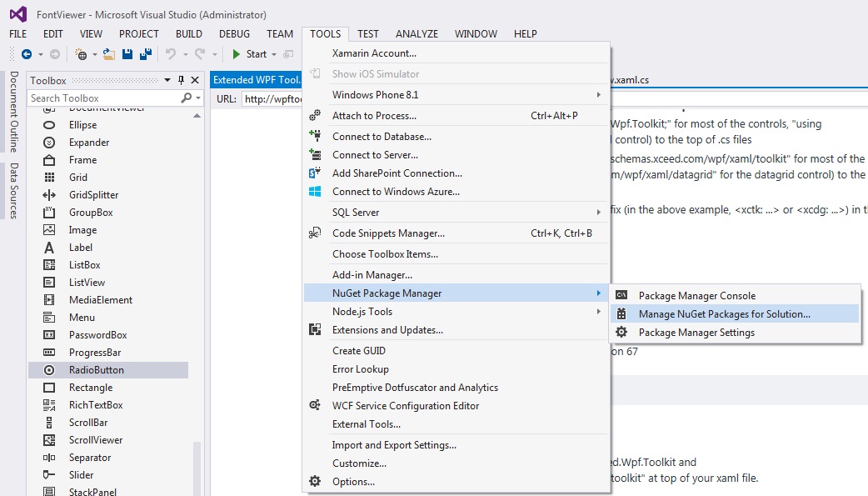Click the New Project toolbar icon
The height and width of the screenshot is (496, 868).
(x=81, y=53)
